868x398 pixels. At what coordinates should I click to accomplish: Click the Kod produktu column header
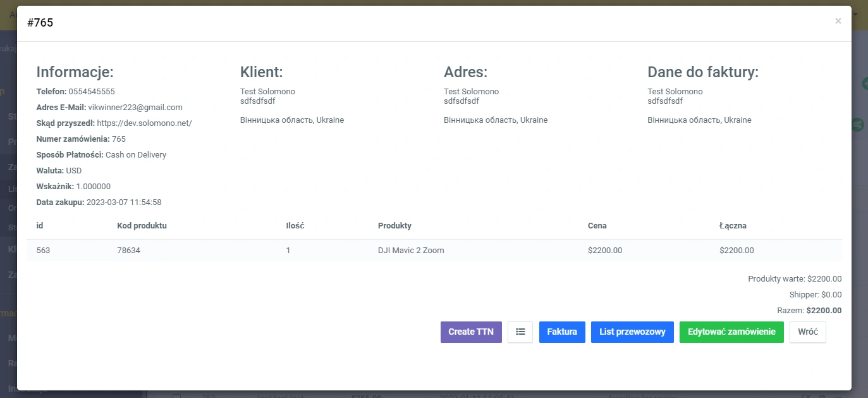[142, 226]
